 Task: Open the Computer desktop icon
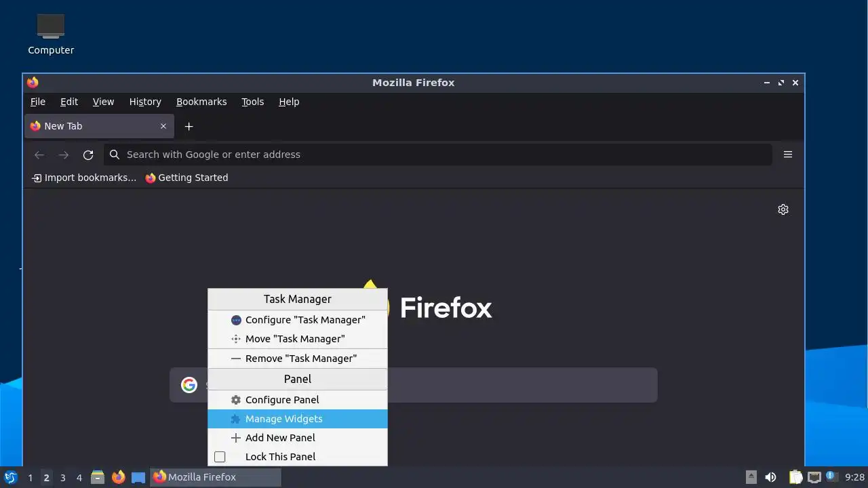click(51, 34)
